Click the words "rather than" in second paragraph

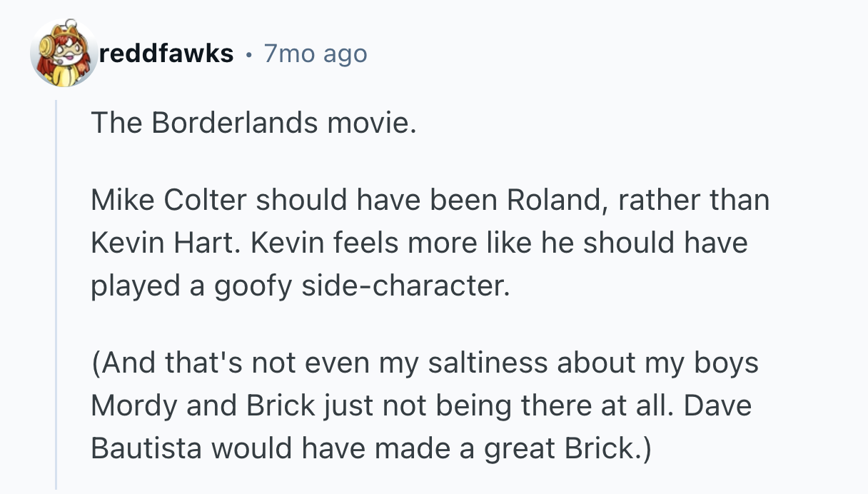(694, 200)
